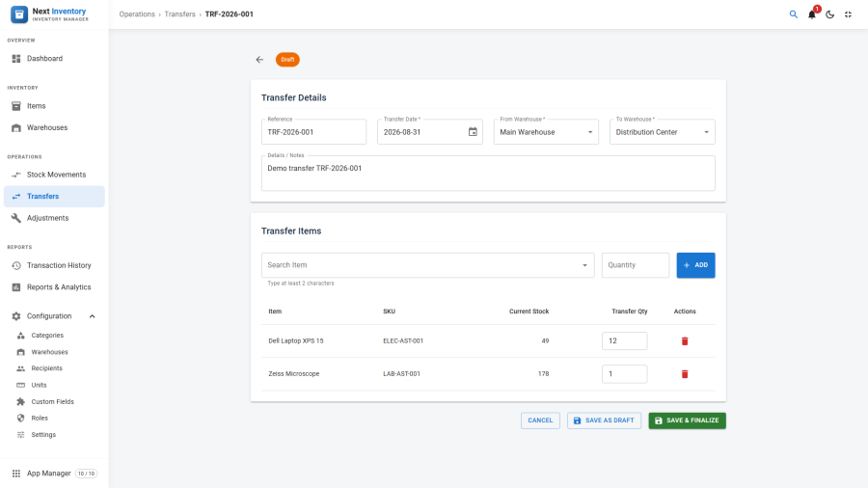The height and width of the screenshot is (488, 868).
Task: Delete the Zeiss Microscope row
Action: click(685, 374)
